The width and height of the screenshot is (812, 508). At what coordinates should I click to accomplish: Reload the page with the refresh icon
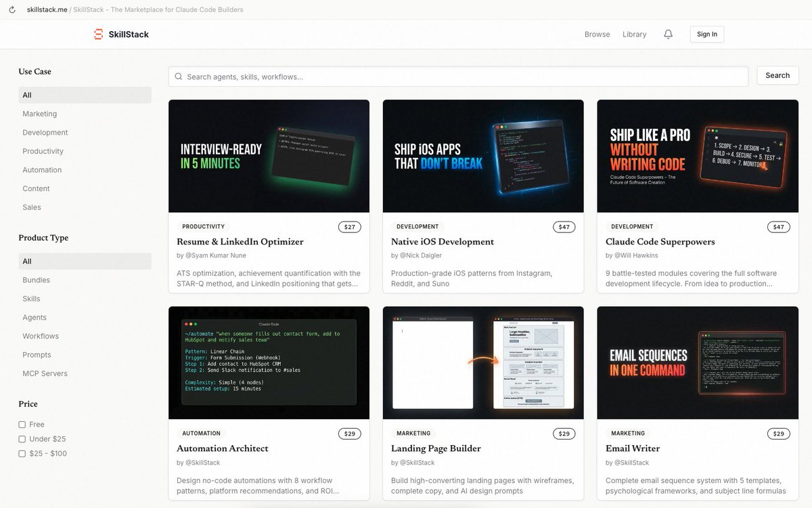point(12,9)
